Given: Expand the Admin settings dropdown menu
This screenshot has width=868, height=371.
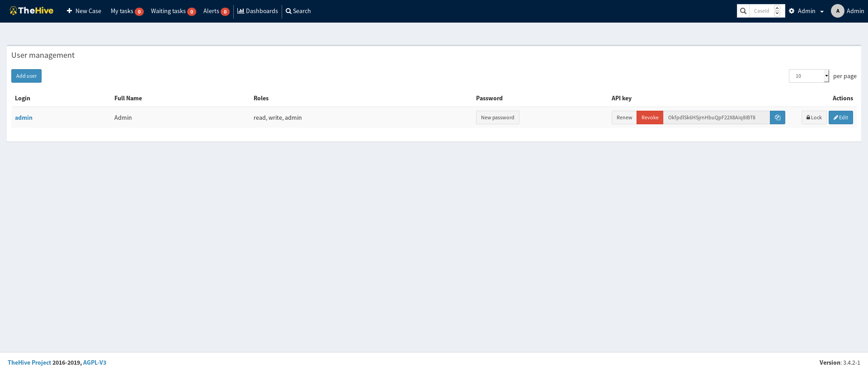Looking at the screenshot, I should (807, 11).
